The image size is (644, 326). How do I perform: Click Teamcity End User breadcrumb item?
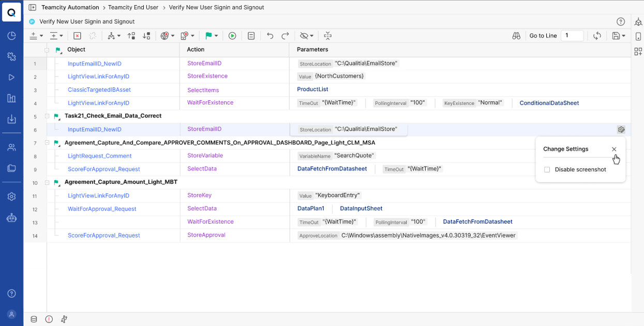pos(138,8)
